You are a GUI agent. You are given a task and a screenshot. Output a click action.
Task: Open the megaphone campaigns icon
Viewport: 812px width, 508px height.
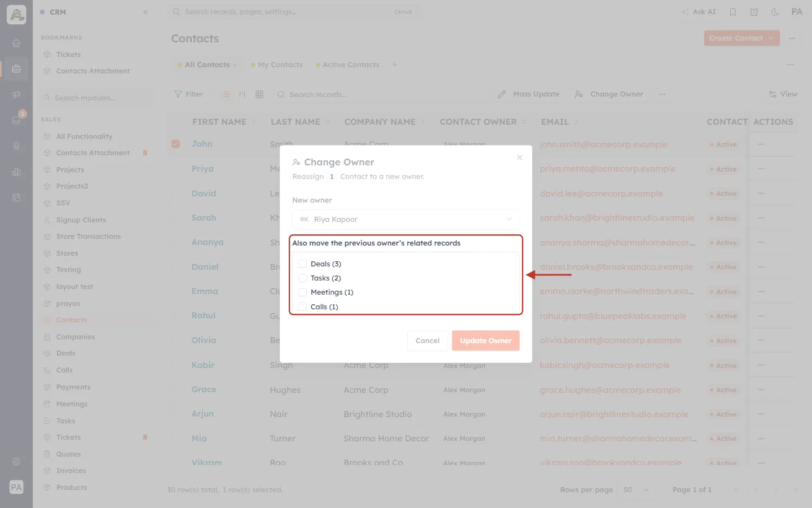point(16,94)
